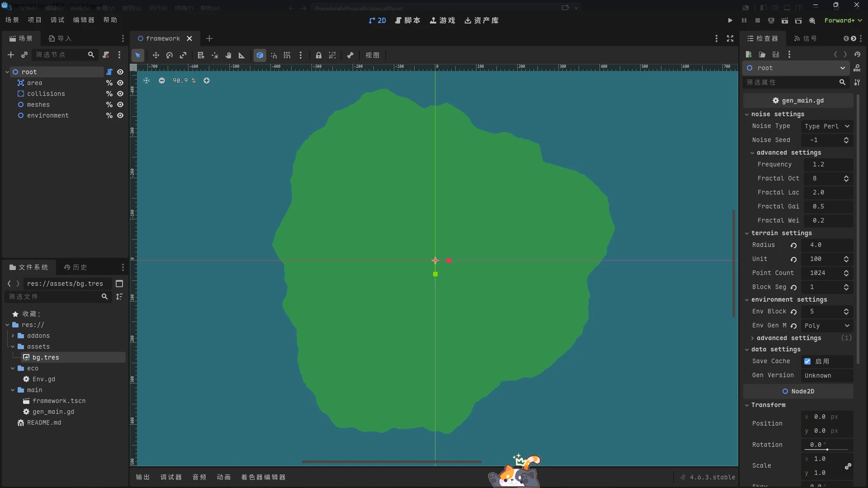Toggle visibility of the environment node

pyautogui.click(x=120, y=115)
